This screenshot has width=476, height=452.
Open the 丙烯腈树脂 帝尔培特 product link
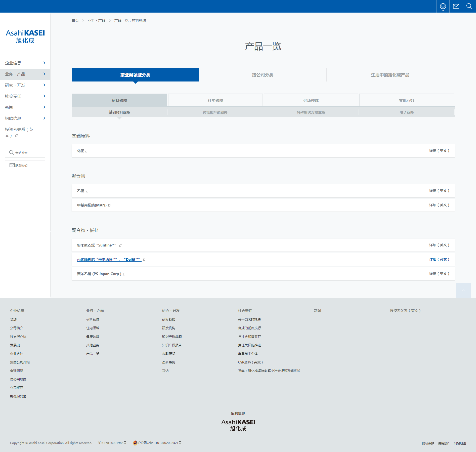[109, 260]
